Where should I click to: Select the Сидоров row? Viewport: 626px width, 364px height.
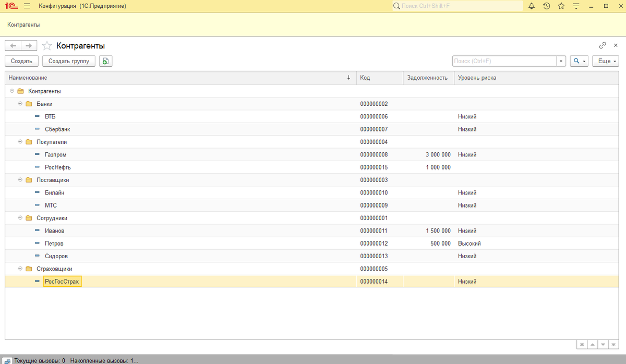[312, 256]
